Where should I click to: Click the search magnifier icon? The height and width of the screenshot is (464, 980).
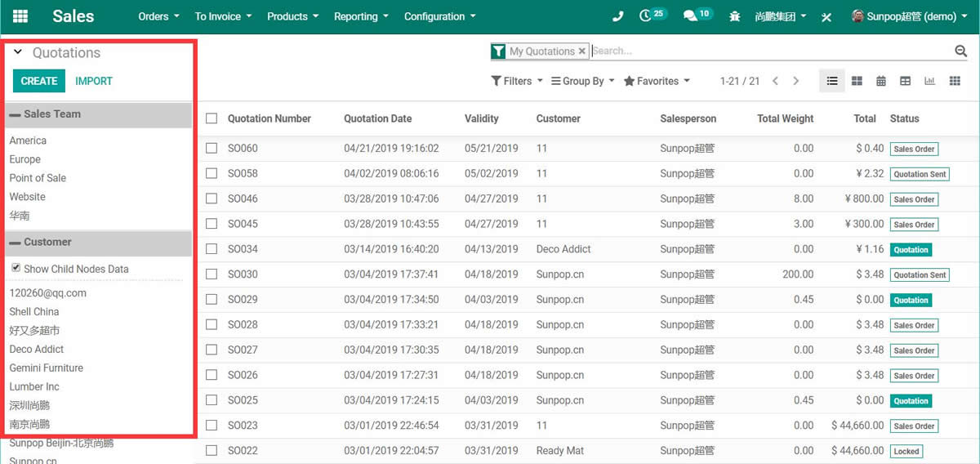coord(960,51)
